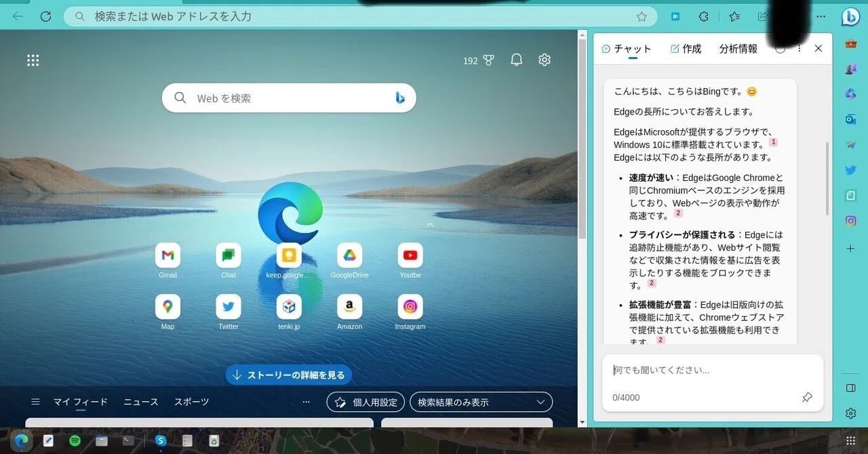Click inside the Web を検索 search box
Screen dimensions: 868x454
[x=288, y=98]
